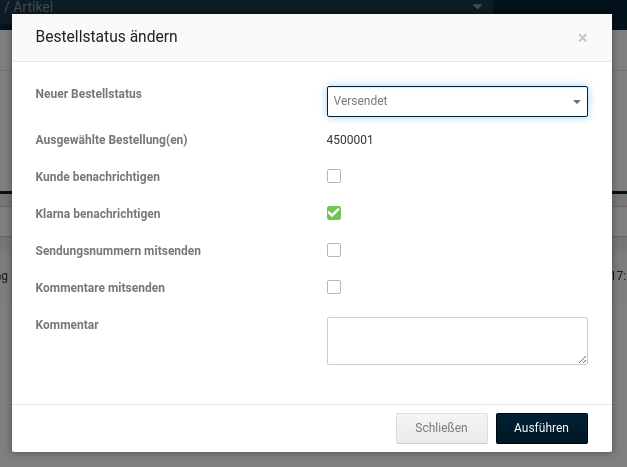The image size is (627, 467).
Task: Click the Artikel breadcrumb behind the dialog
Action: coord(35,6)
